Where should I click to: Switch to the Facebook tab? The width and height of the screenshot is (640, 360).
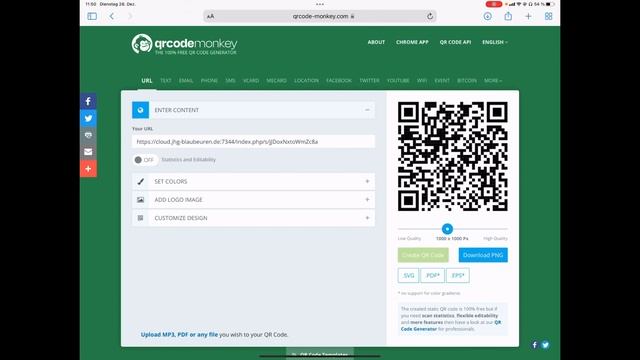coord(339,80)
